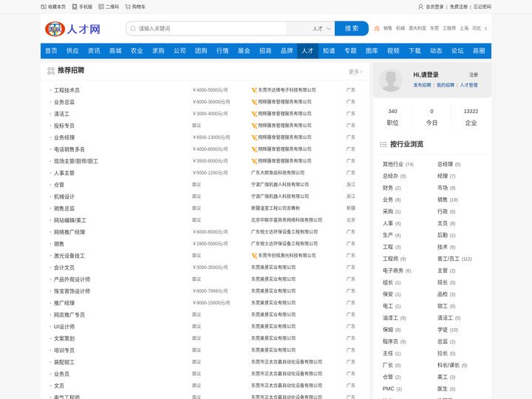The image size is (532, 399).
Task: Click the member login user icon
Action: [420, 7]
